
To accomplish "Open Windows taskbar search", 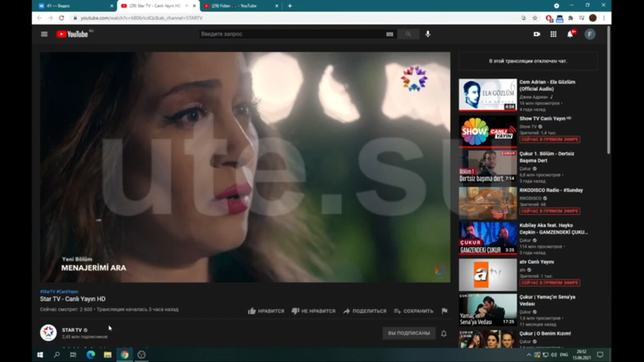I will (x=56, y=354).
